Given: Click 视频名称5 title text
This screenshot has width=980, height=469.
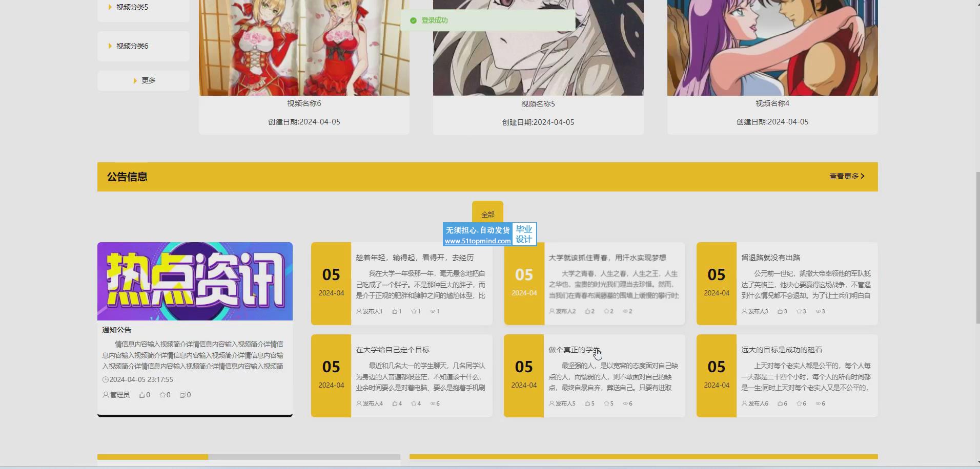Looking at the screenshot, I should point(538,104).
